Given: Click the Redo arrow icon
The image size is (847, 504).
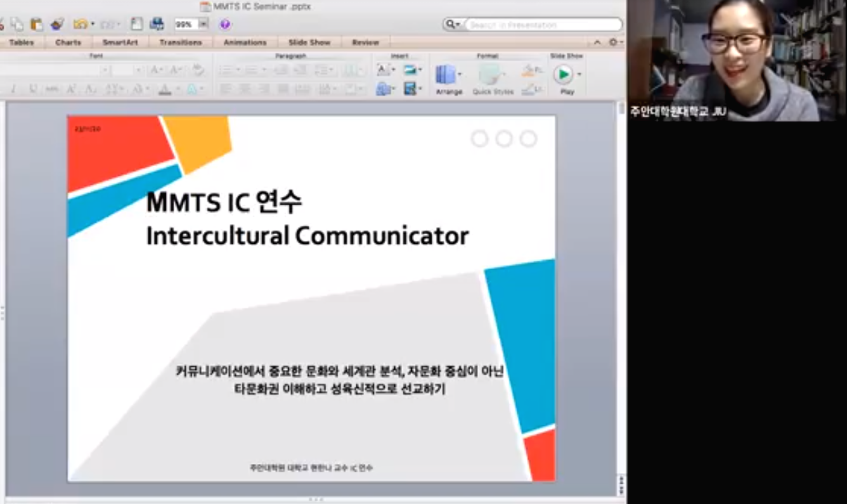Looking at the screenshot, I should click(x=108, y=25).
